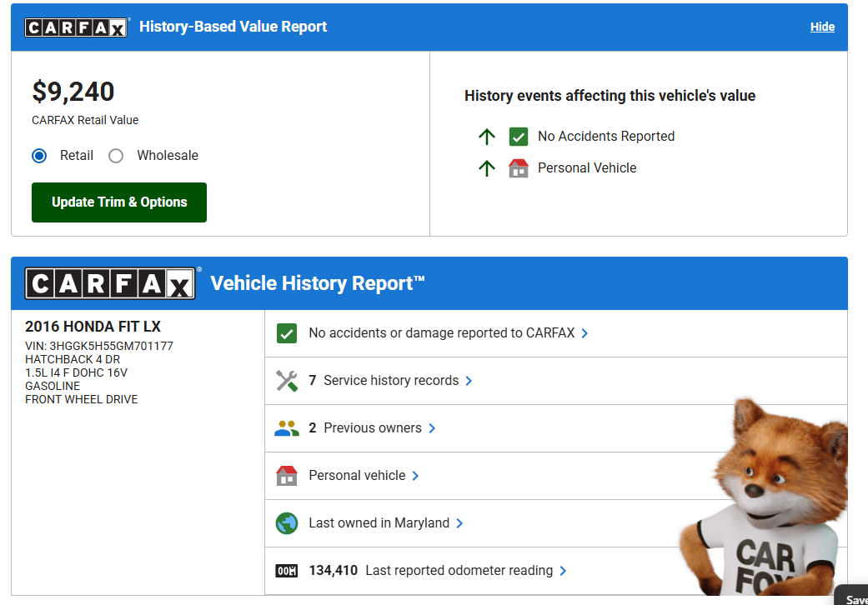The width and height of the screenshot is (868, 605).
Task: Click the odometer reading icon
Action: (286, 571)
